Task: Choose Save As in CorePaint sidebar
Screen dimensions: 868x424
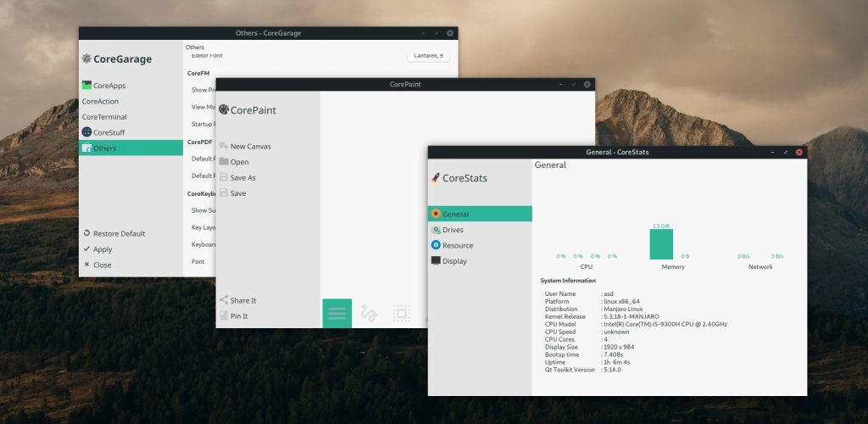Action: pos(242,178)
